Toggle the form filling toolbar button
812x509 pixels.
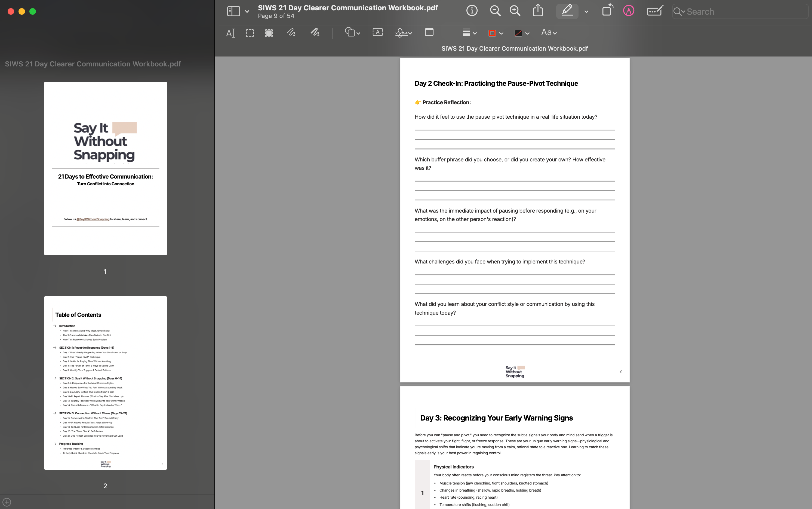click(655, 11)
